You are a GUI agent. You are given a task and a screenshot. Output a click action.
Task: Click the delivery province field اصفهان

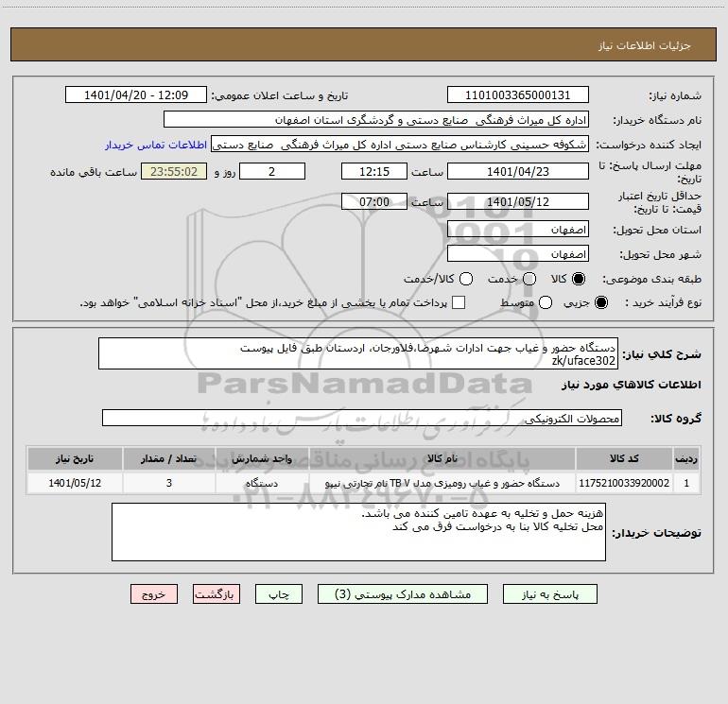click(518, 230)
